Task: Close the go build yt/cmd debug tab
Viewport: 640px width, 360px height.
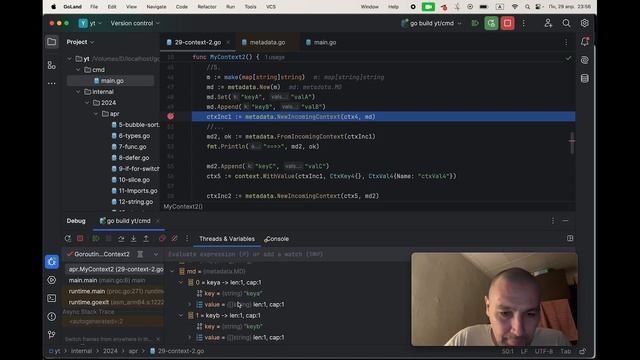Action: (158, 221)
